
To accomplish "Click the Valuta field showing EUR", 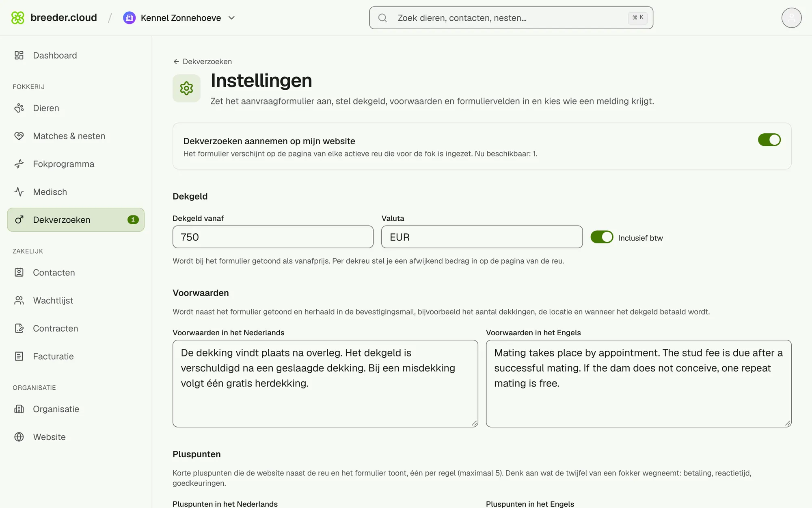I will pyautogui.click(x=482, y=237).
